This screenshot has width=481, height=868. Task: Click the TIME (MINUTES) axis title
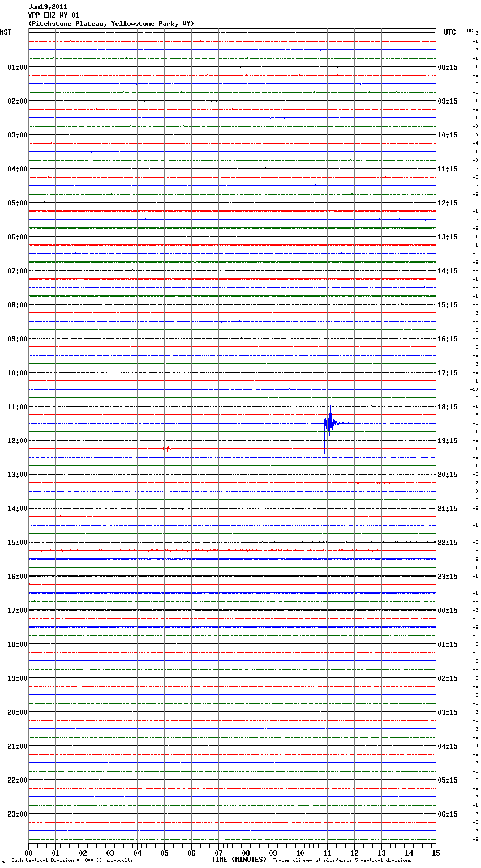coord(239,860)
